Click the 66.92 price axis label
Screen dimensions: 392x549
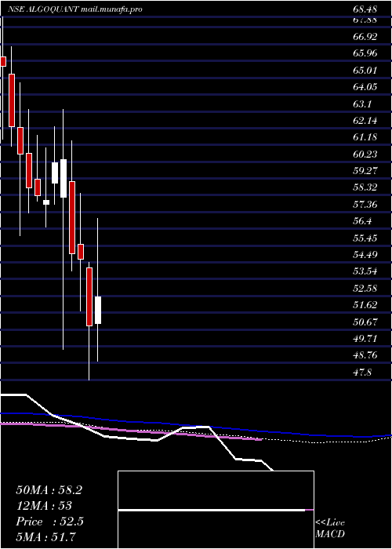pyautogui.click(x=365, y=36)
